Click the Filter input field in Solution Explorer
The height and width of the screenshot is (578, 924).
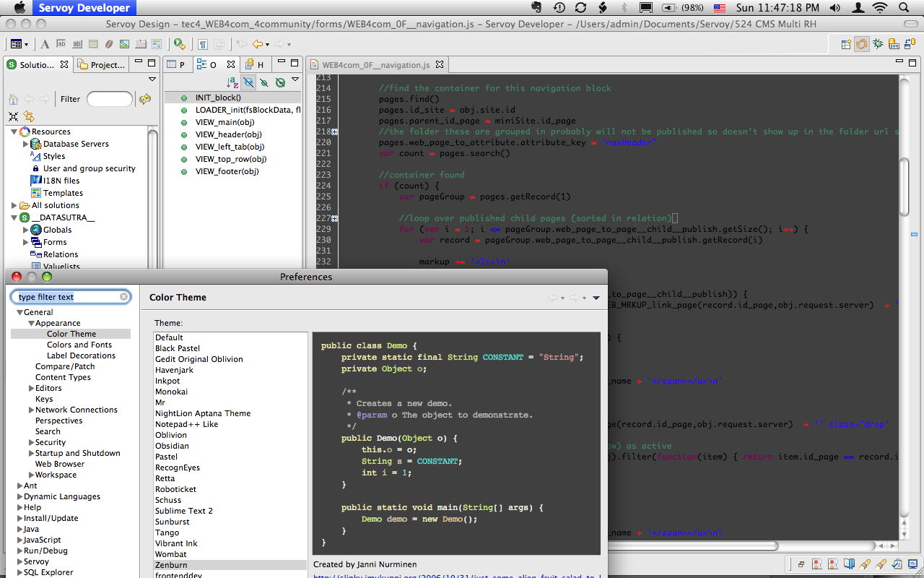click(110, 99)
